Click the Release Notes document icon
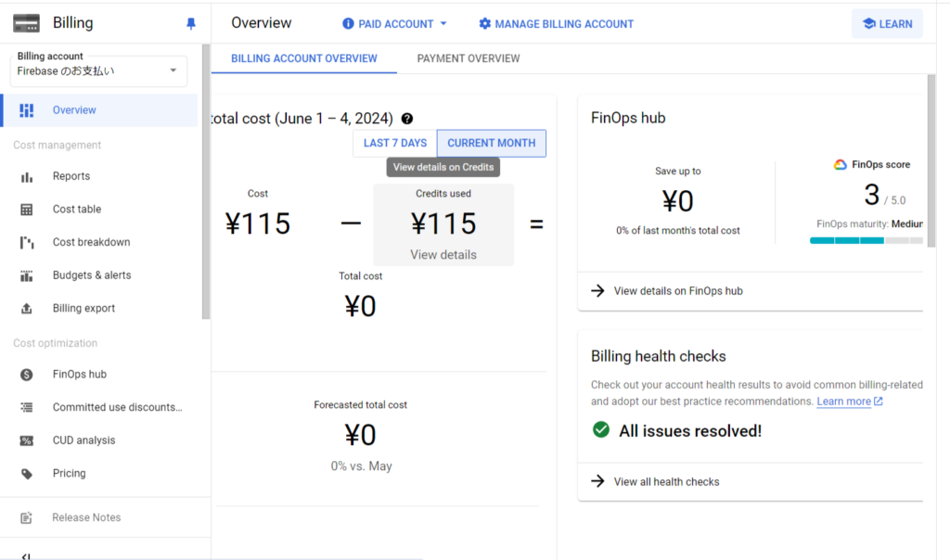Viewport: 950px width, 560px height. click(x=26, y=517)
